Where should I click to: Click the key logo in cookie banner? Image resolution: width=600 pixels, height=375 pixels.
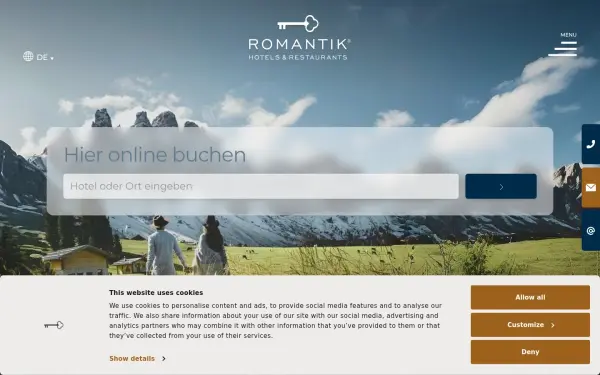[x=54, y=325]
